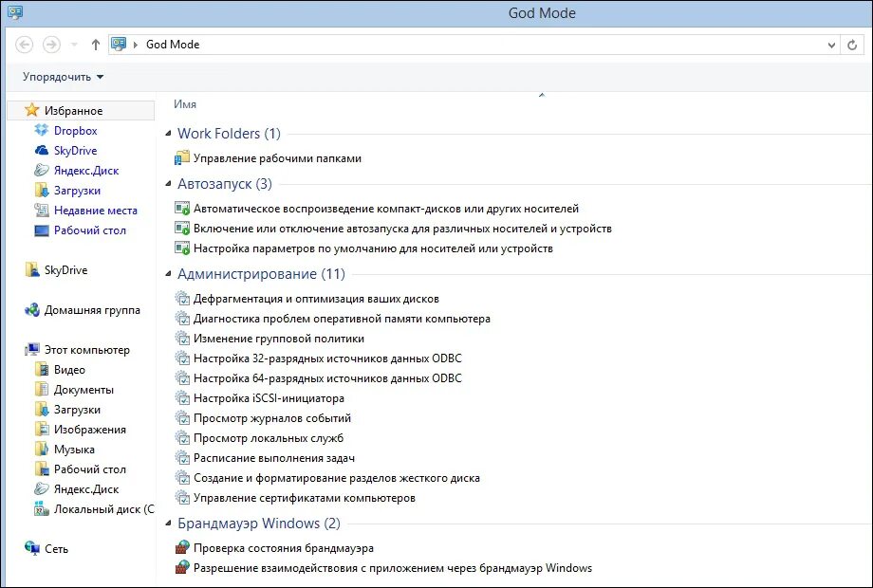This screenshot has height=588, width=873.
Task: Open Видео folder
Action: tap(69, 370)
